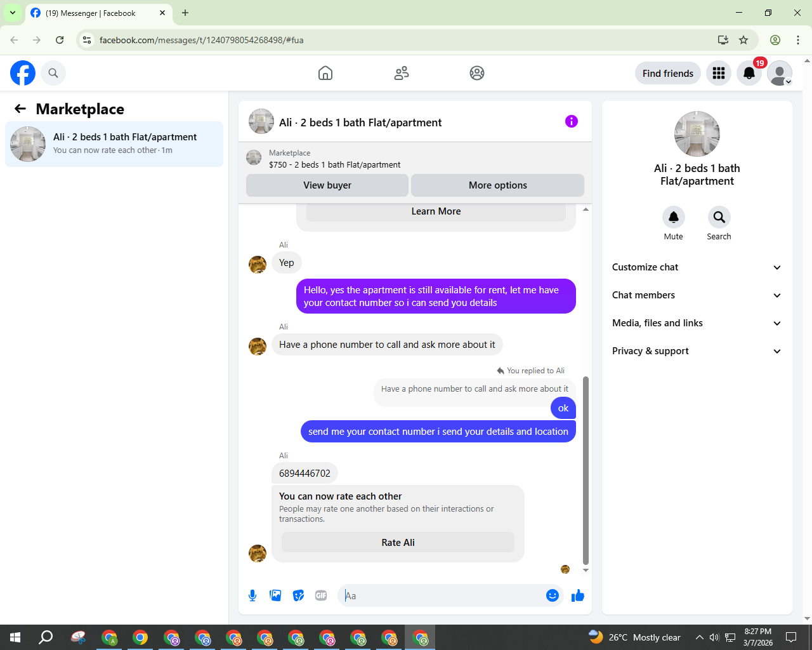Open the Groups icon in top navigation
Viewport: 812px width, 650px height.
477,73
